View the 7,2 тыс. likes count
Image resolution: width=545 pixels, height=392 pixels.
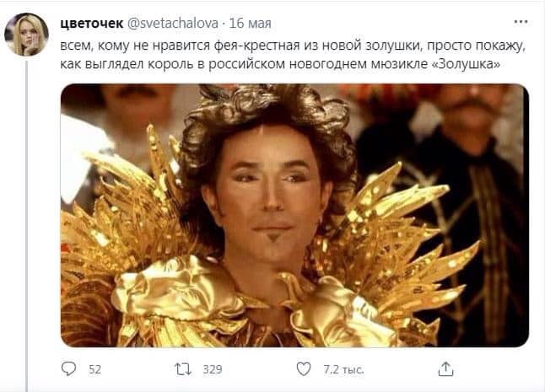(x=343, y=370)
